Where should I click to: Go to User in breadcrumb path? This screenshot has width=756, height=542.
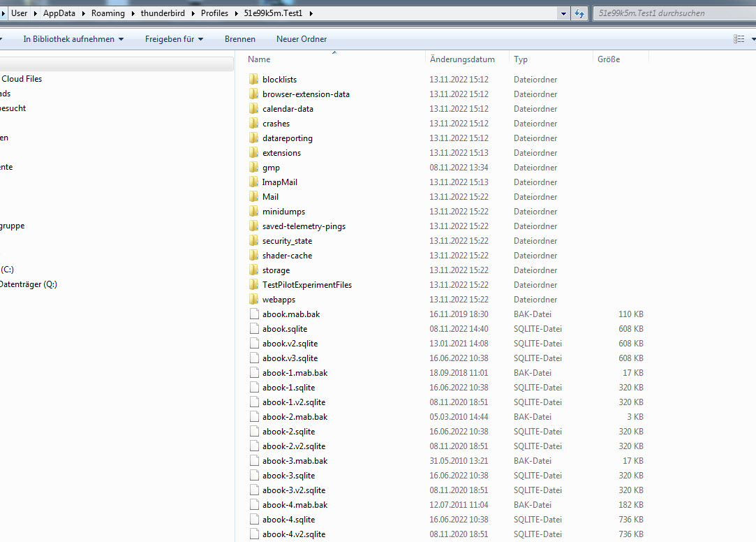point(20,13)
